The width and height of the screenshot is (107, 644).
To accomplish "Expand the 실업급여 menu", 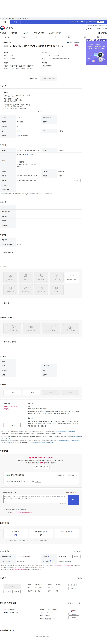I will [x=27, y=33].
